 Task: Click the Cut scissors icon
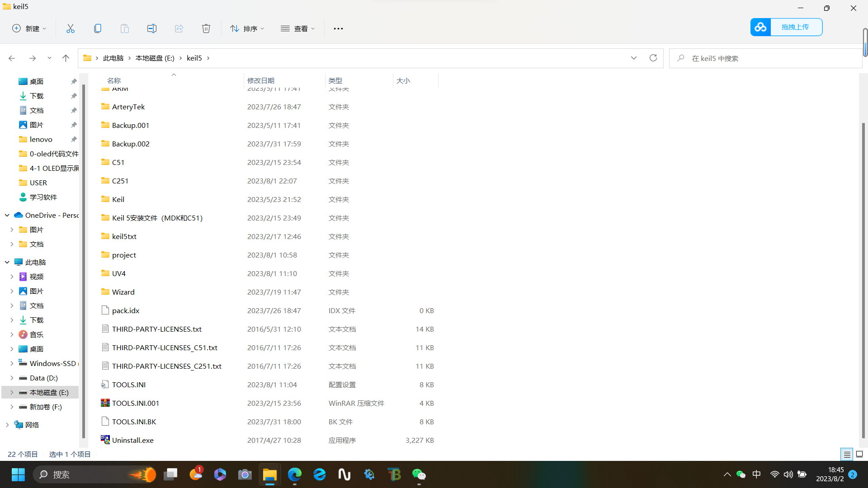(x=71, y=28)
